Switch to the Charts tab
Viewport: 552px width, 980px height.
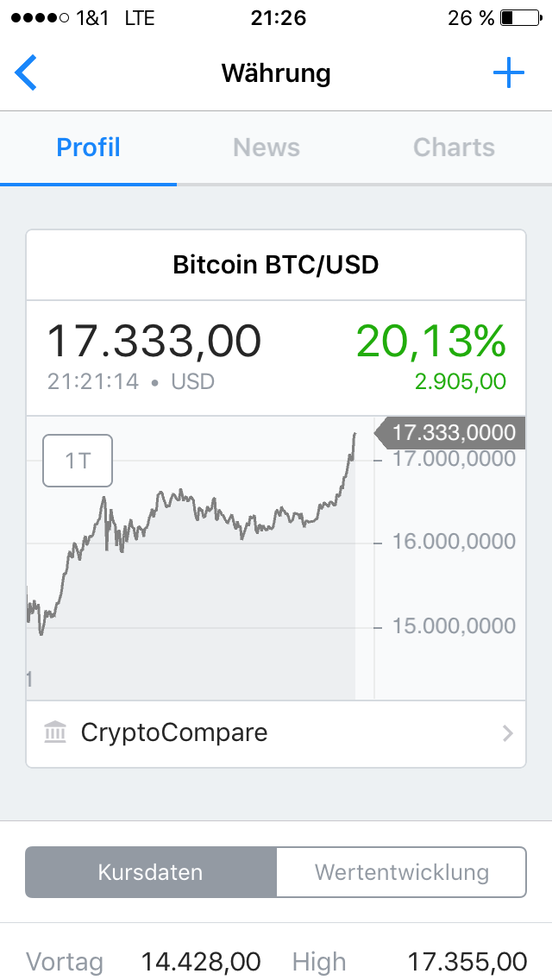(x=454, y=148)
